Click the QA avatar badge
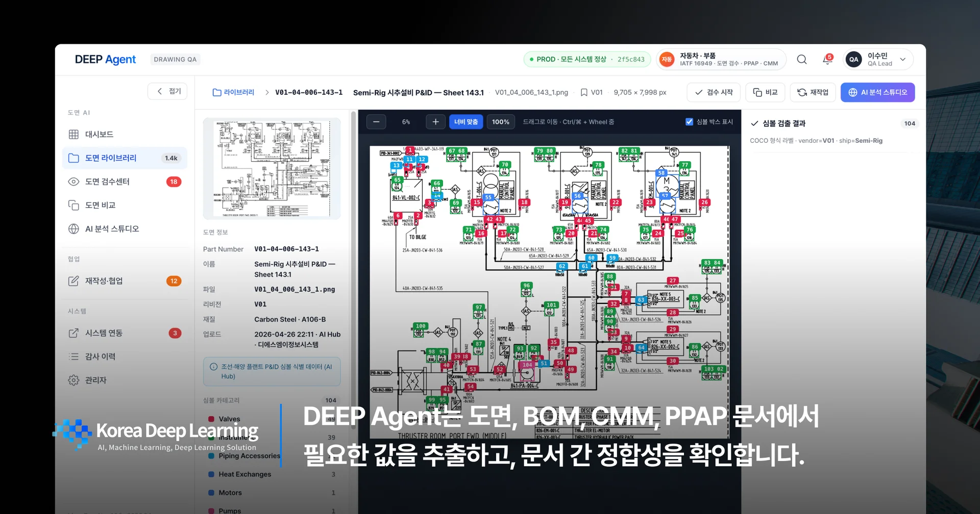 pos(854,60)
